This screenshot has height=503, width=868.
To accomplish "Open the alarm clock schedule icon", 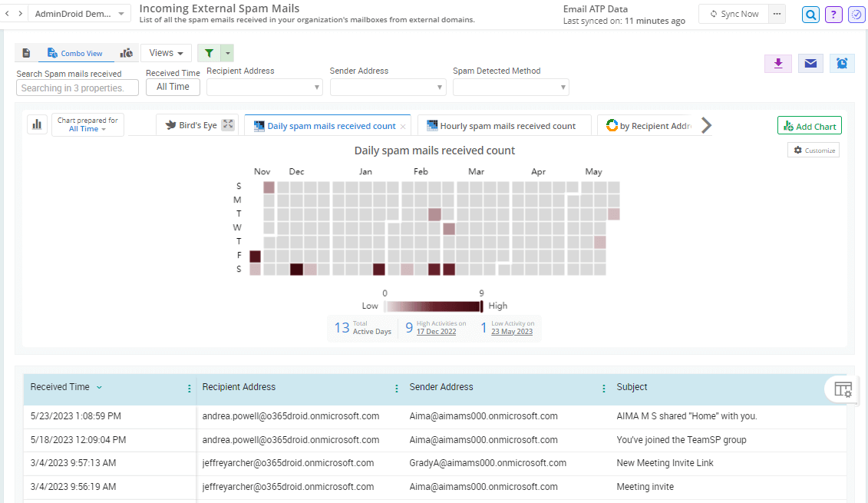I will [842, 64].
